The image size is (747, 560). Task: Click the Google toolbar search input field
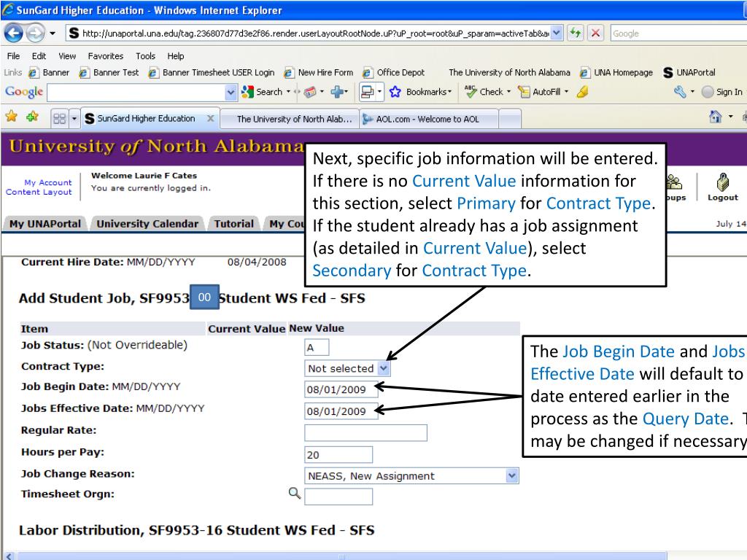pyautogui.click(x=136, y=93)
